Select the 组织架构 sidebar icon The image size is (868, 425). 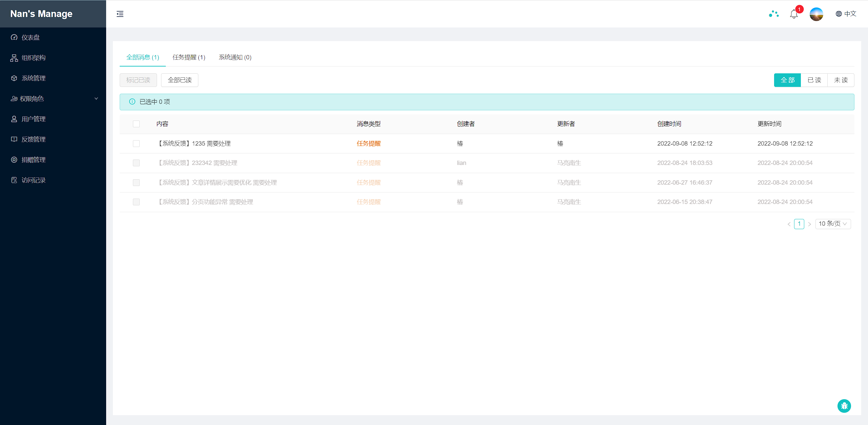pyautogui.click(x=14, y=58)
